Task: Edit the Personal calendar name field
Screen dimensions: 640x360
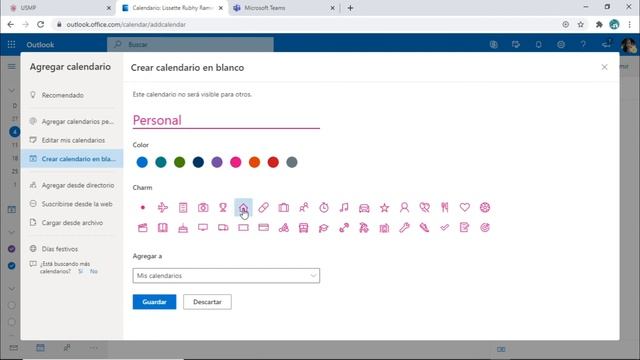Action: (226, 120)
